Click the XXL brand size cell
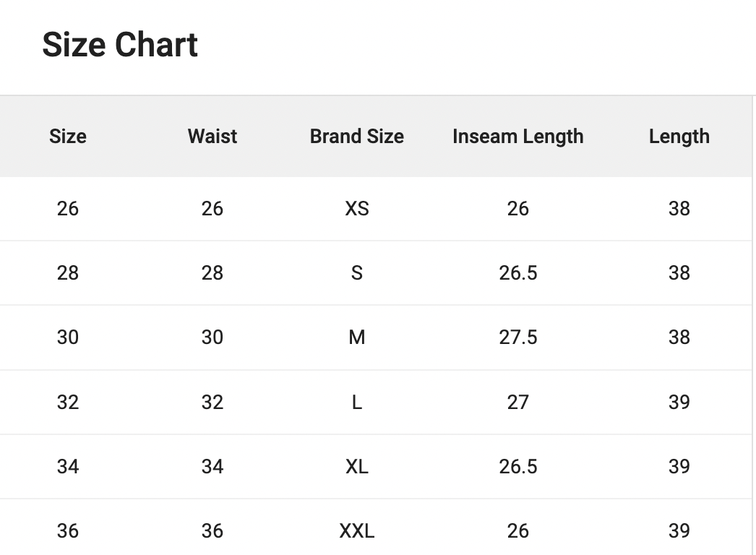 357,531
